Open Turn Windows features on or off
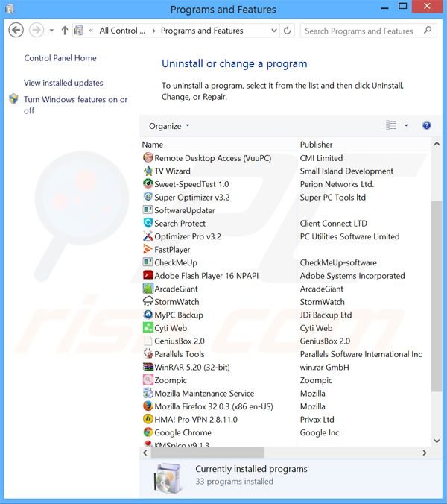The width and height of the screenshot is (447, 504). coord(75,105)
